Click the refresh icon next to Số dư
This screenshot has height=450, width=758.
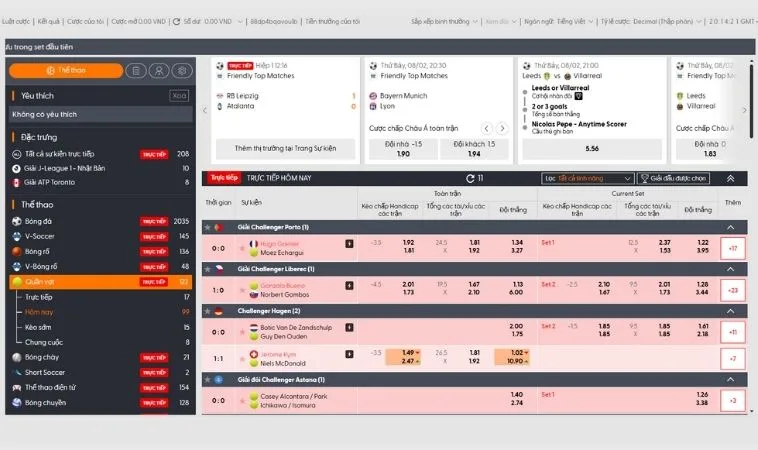pyautogui.click(x=176, y=20)
